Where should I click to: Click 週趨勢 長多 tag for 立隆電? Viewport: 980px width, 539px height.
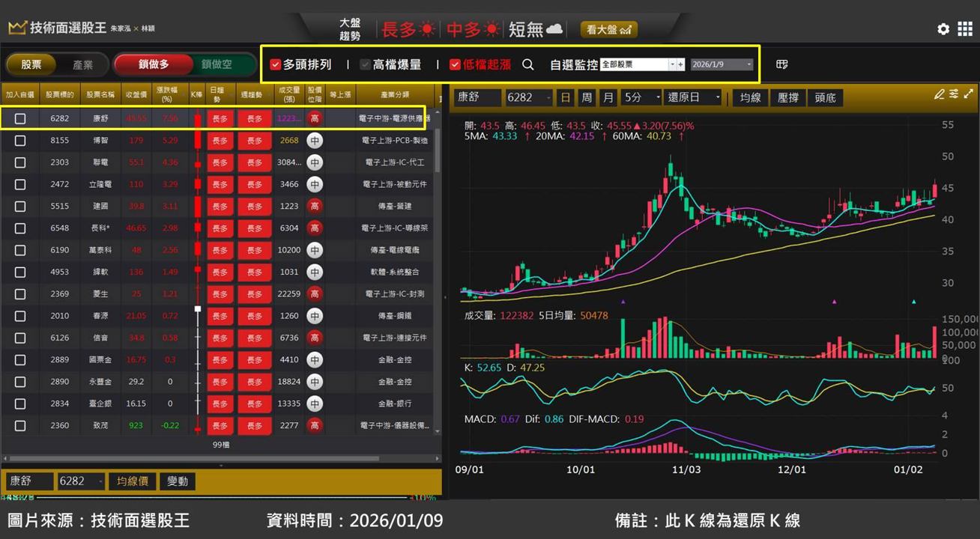point(255,184)
